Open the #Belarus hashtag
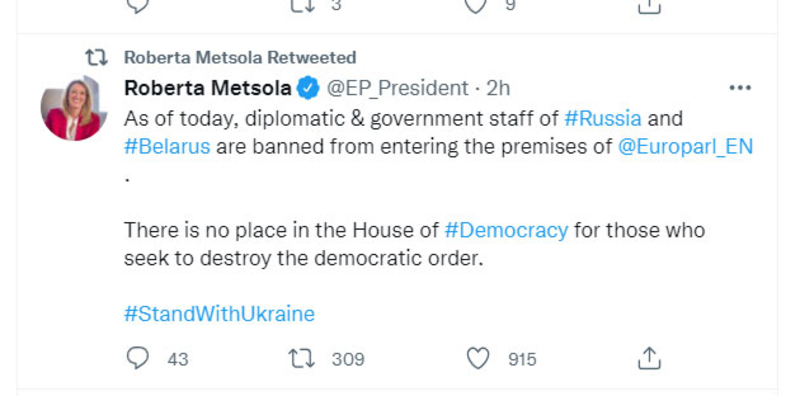The height and width of the screenshot is (396, 800). click(167, 146)
